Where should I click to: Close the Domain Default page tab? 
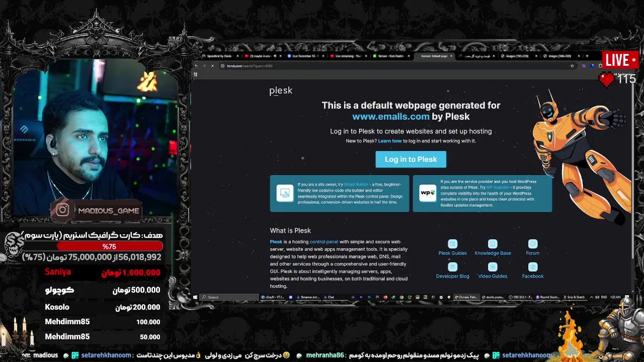[x=451, y=56]
